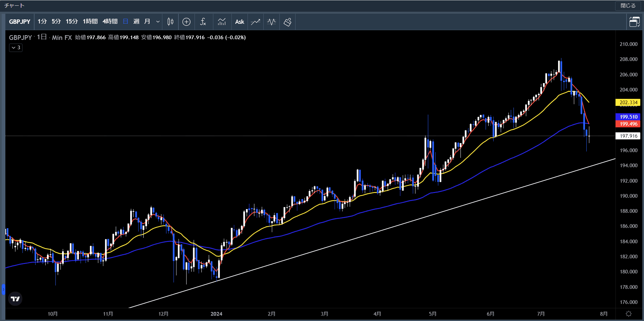
Task: Expand the timeframe dropdown arrow
Action: pos(158,22)
